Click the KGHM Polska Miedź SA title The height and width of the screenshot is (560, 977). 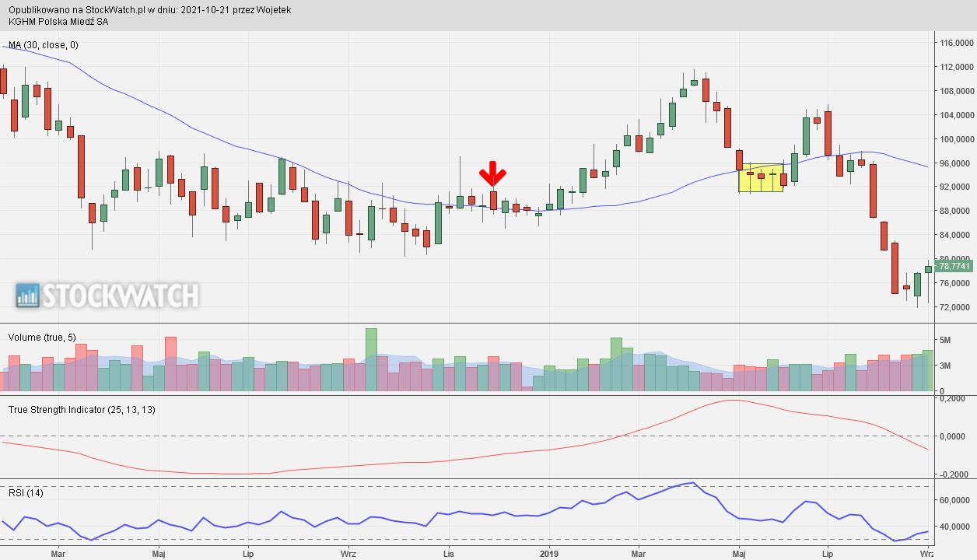pyautogui.click(x=59, y=22)
